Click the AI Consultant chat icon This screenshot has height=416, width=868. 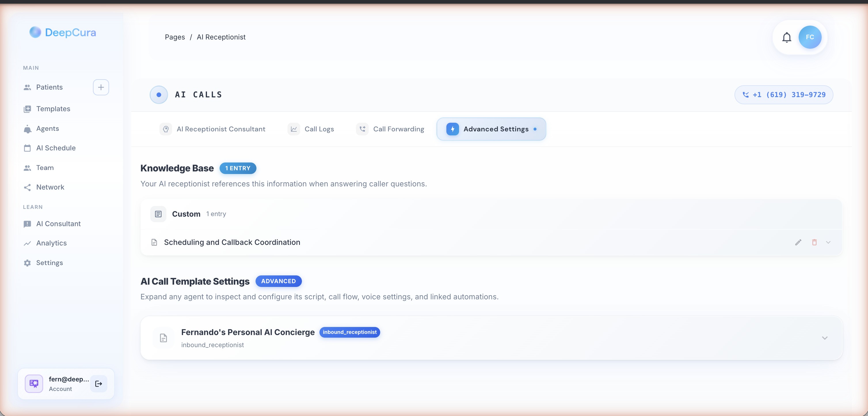coord(27,224)
